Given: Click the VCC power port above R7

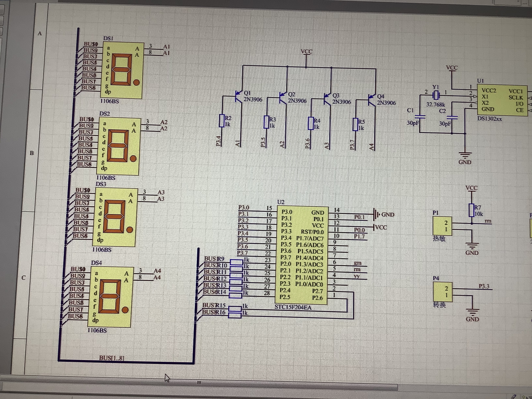Looking at the screenshot, I should pos(471,188).
